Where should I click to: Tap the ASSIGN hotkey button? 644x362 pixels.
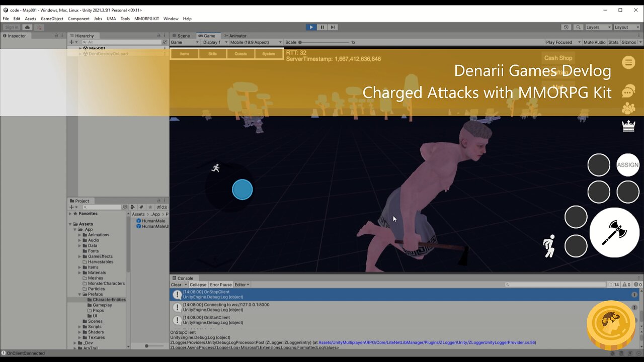click(628, 165)
